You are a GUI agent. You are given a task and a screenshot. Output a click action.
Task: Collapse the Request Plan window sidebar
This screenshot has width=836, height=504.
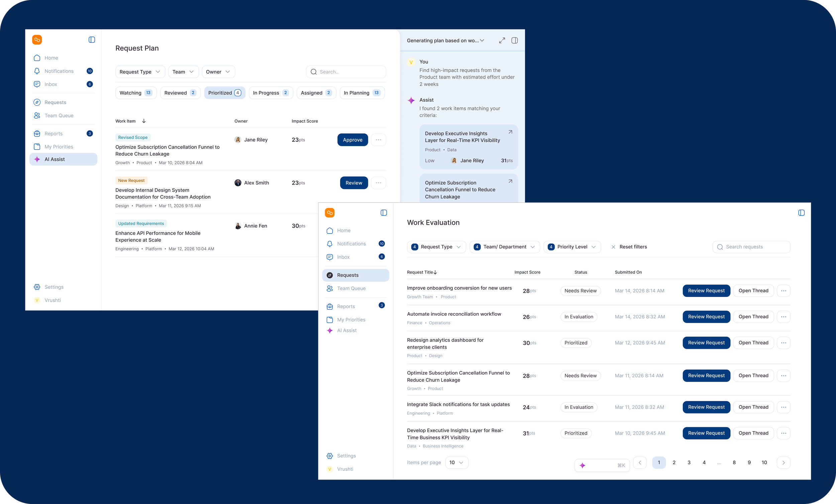(x=92, y=40)
